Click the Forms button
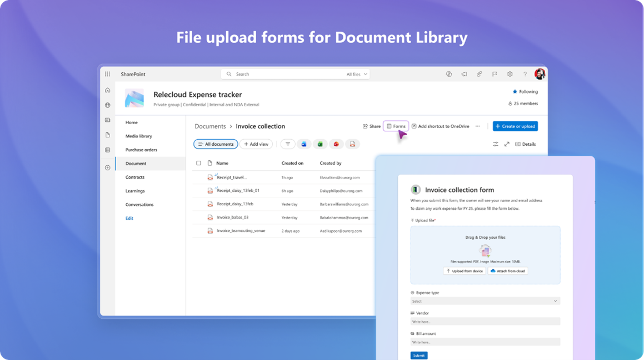Image resolution: width=644 pixels, height=360 pixels. (396, 126)
